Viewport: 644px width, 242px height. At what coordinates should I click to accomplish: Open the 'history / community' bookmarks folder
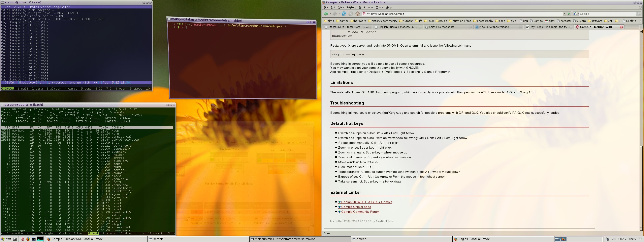pyautogui.click(x=383, y=21)
